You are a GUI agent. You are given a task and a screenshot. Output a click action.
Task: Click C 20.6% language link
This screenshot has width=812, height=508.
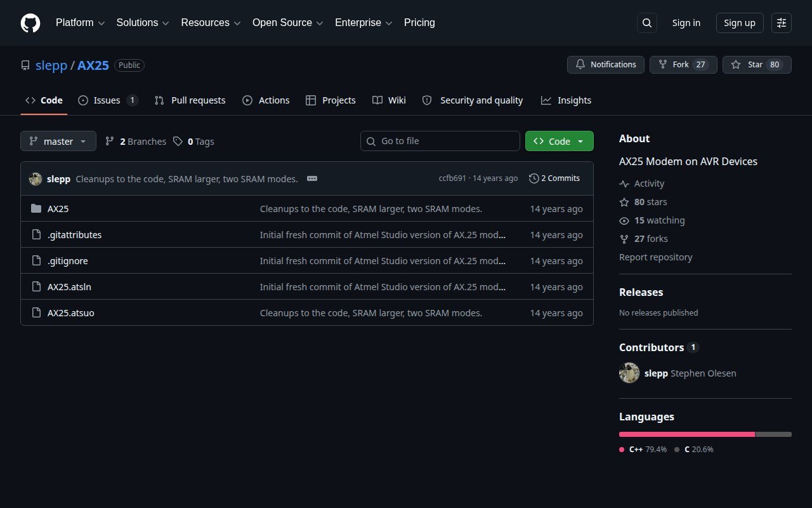click(x=694, y=449)
